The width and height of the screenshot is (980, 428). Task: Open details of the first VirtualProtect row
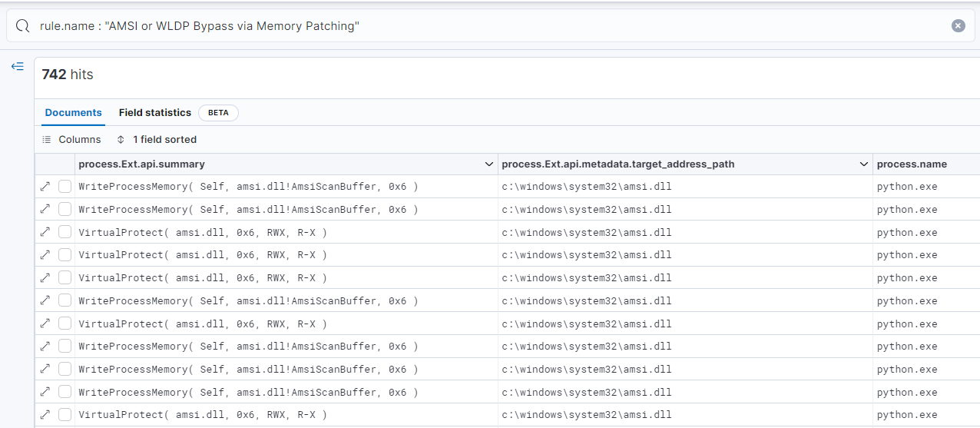click(x=45, y=232)
